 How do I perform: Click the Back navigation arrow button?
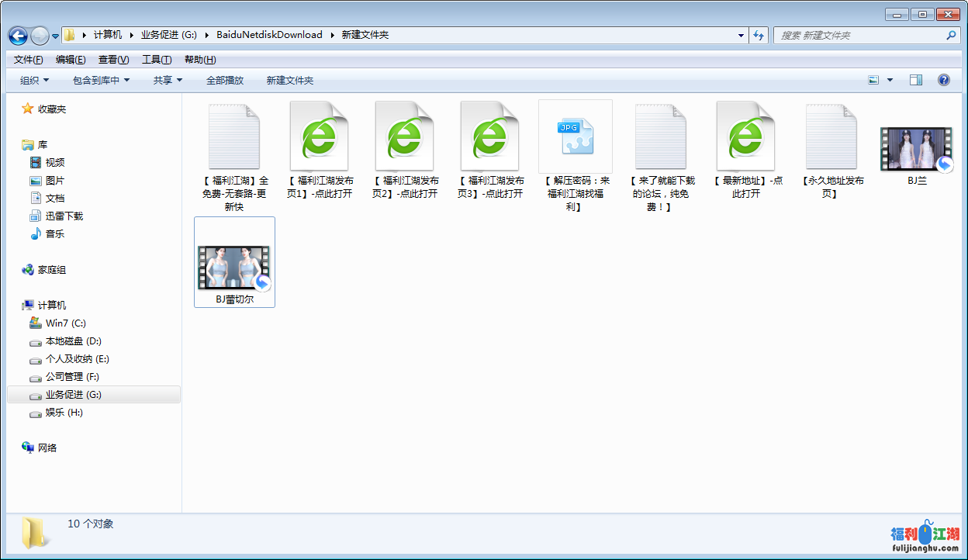18,36
